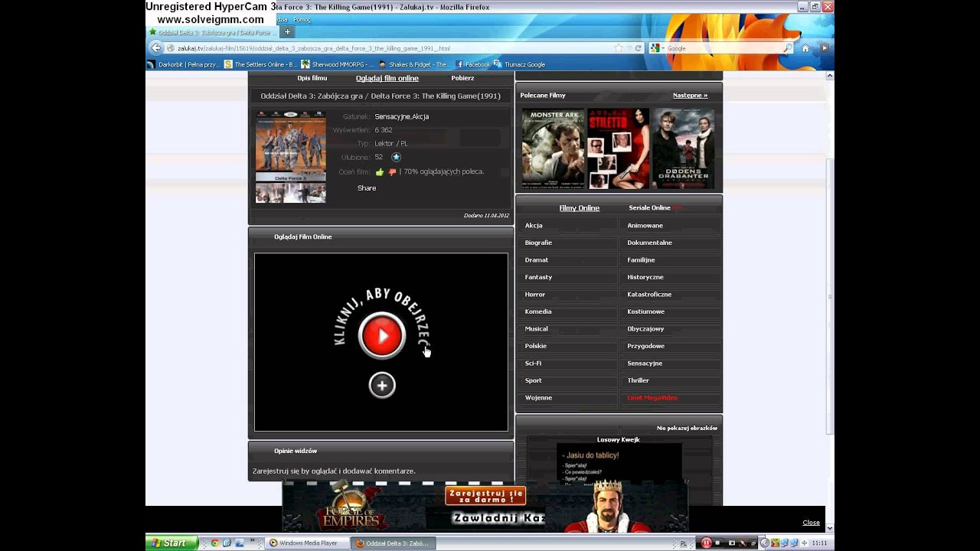Browse the Polskie film category

(x=536, y=346)
